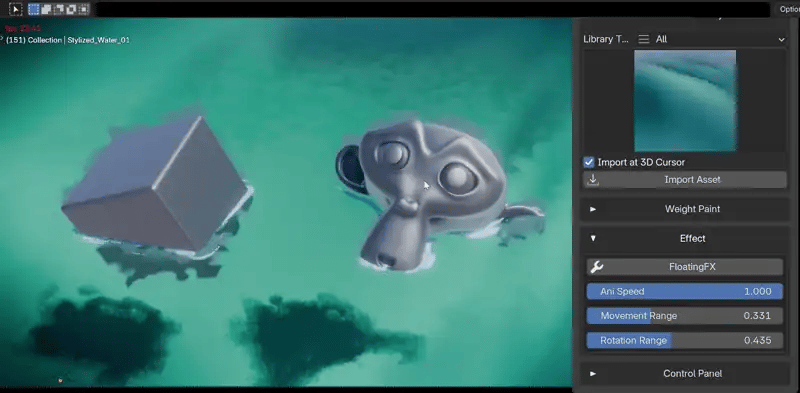Click the list icon next to All
Image resolution: width=800 pixels, height=393 pixels.
[644, 39]
